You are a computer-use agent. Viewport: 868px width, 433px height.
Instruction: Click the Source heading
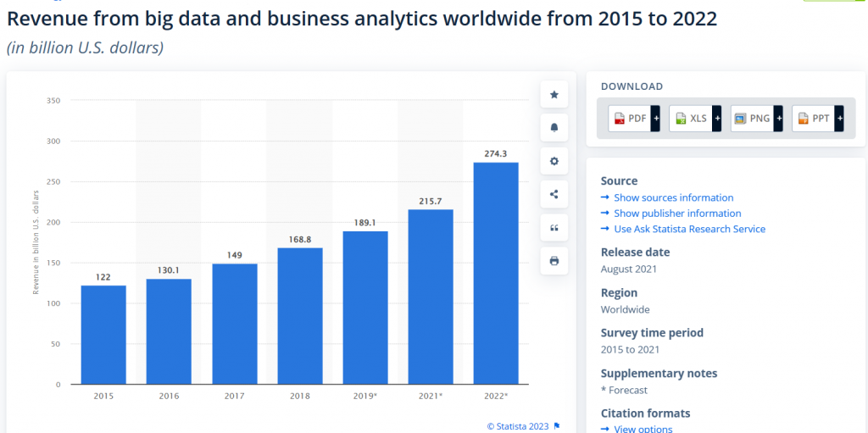click(619, 181)
